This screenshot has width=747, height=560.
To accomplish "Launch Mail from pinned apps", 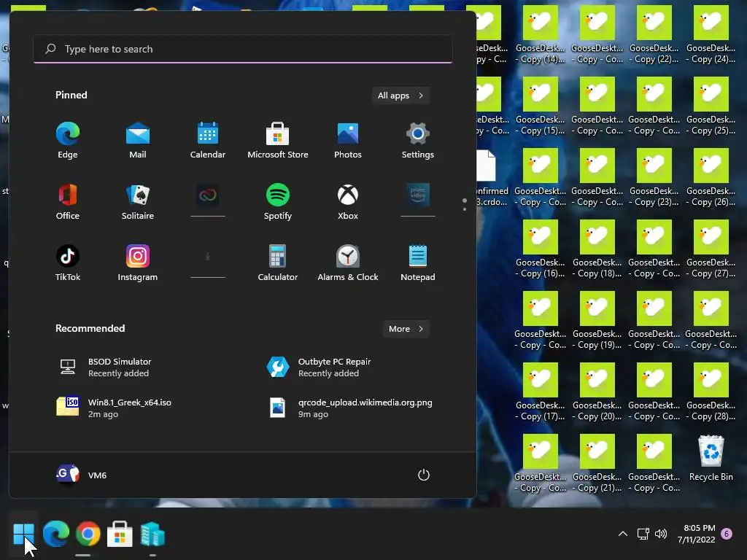I will click(138, 141).
